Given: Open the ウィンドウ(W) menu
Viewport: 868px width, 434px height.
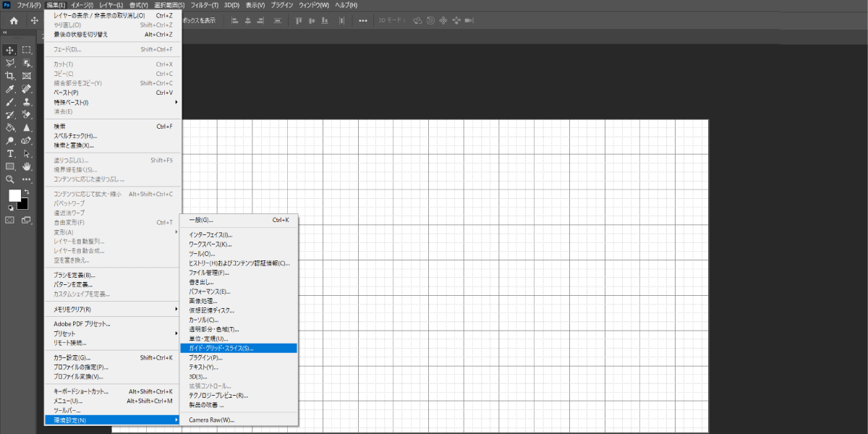Looking at the screenshot, I should tap(315, 5).
